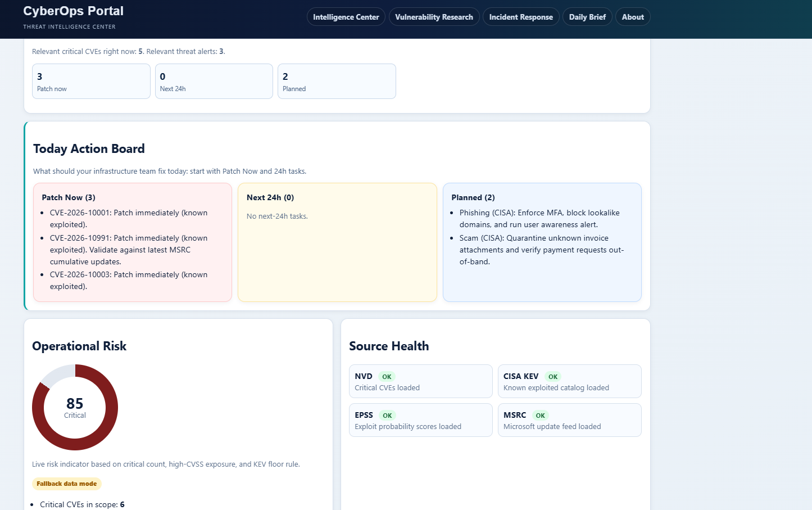The width and height of the screenshot is (812, 510).
Task: Select the Patch now summary card
Action: tap(91, 81)
